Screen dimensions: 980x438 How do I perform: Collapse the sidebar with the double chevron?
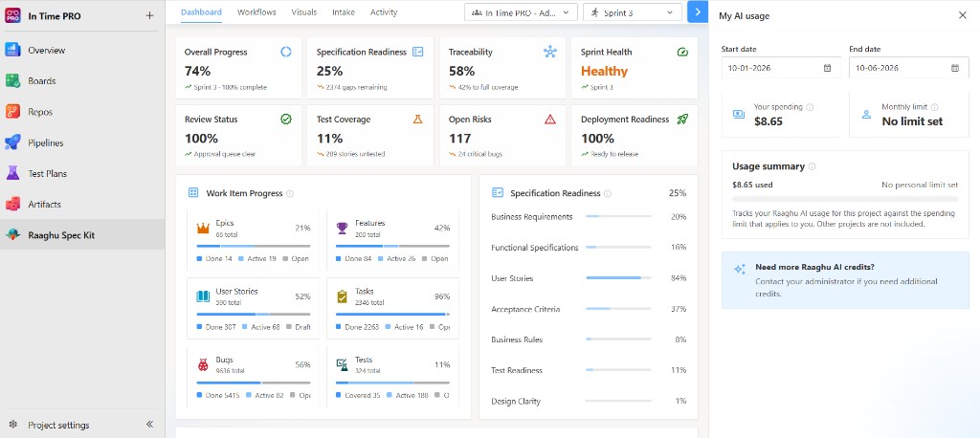149,425
